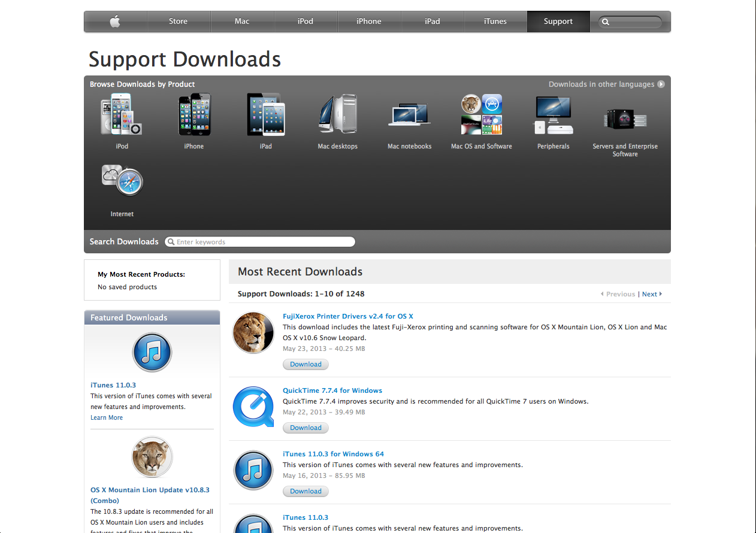Download QuickTime 7.7.4 for Windows
The width and height of the screenshot is (756, 533).
tap(306, 428)
